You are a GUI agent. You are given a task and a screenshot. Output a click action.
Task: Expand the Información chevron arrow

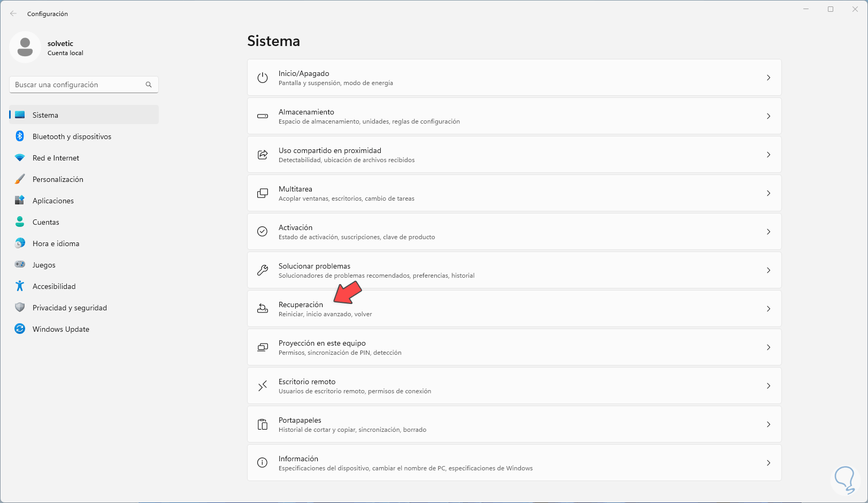click(769, 463)
